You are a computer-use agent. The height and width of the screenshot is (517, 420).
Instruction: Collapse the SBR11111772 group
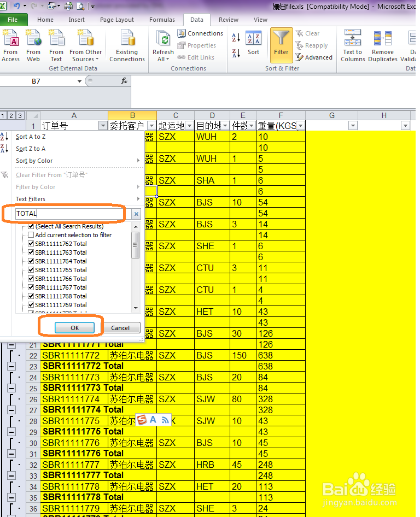tap(11, 366)
